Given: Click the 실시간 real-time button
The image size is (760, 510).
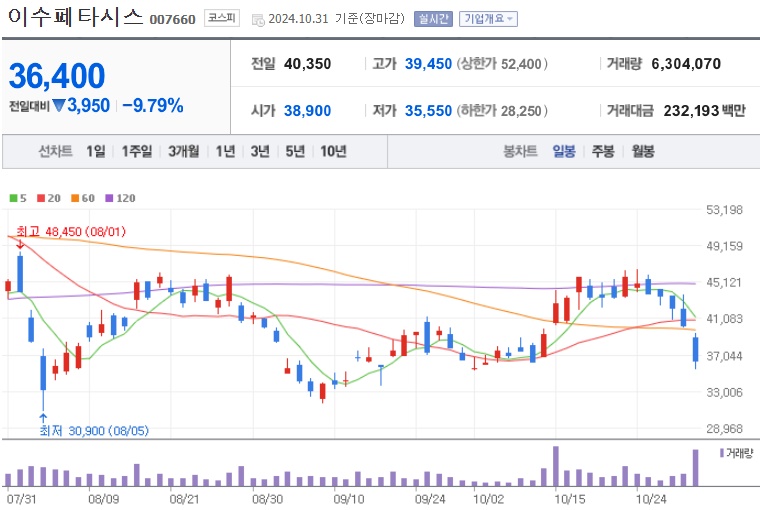Looking at the screenshot, I should click(x=433, y=19).
